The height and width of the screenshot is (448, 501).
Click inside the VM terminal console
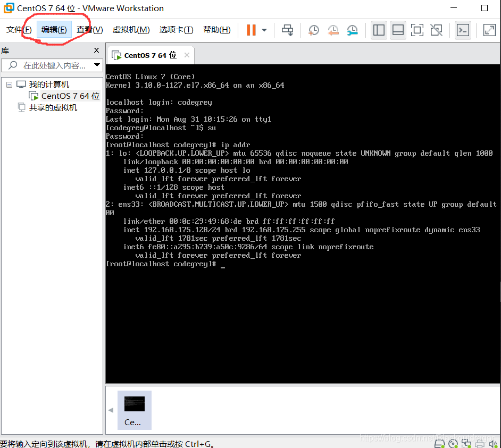click(x=303, y=224)
